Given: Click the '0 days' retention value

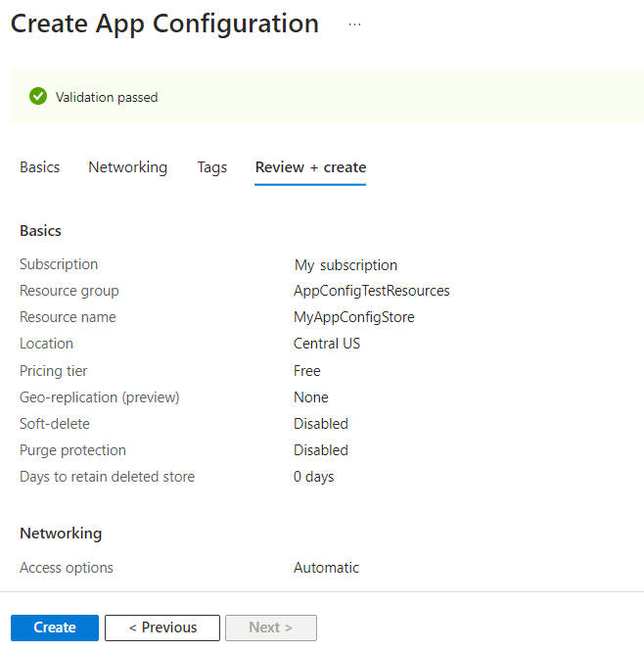Looking at the screenshot, I should coord(314,477).
